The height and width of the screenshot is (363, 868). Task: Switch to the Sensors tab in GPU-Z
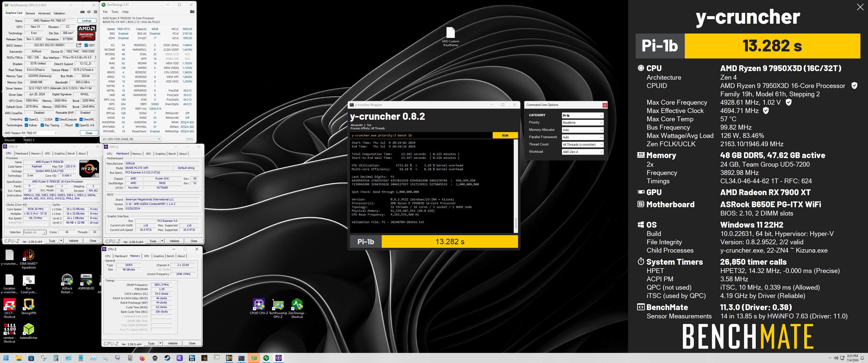pyautogui.click(x=30, y=13)
